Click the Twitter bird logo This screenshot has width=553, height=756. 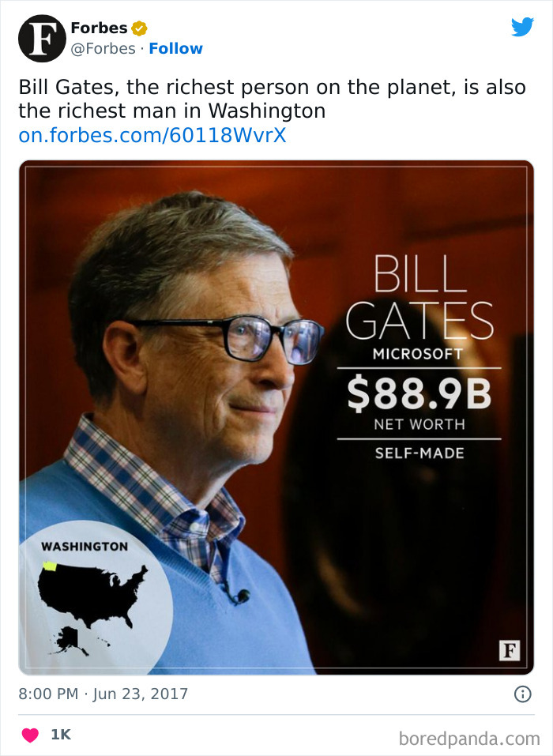click(522, 28)
